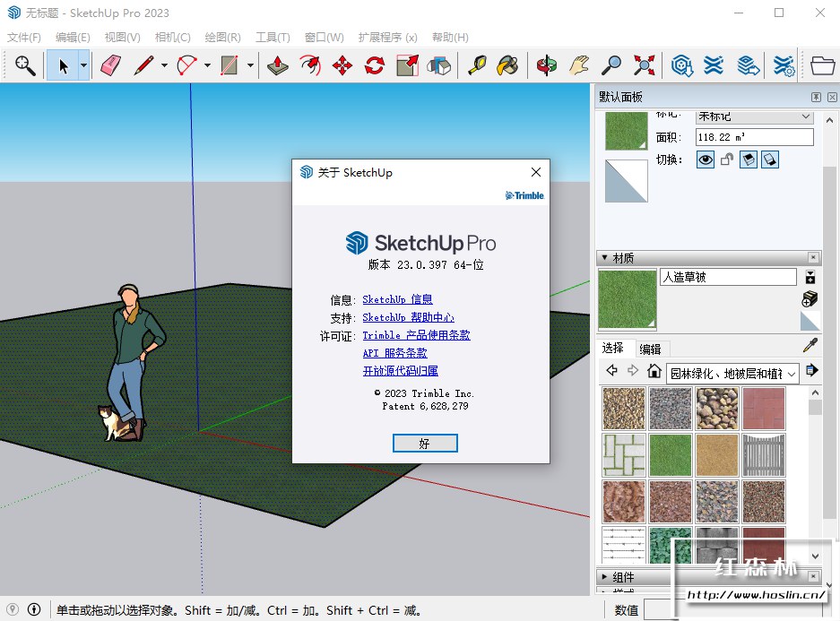Image resolution: width=840 pixels, height=621 pixels.
Task: Click the Zoom Extents tool
Action: 644,65
